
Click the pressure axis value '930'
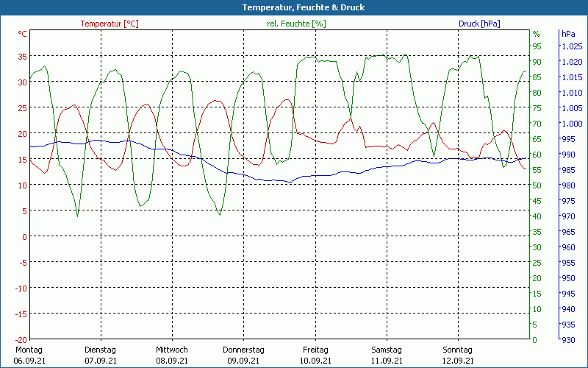(568, 340)
